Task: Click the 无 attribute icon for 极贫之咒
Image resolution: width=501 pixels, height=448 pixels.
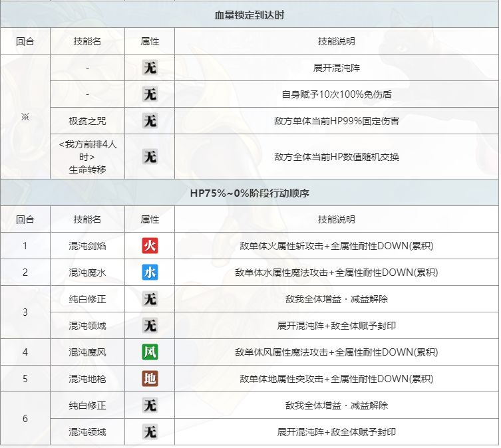Action: (150, 121)
